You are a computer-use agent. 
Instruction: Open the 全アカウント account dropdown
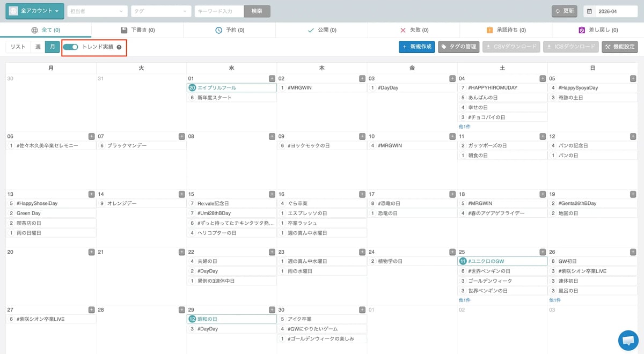(34, 10)
